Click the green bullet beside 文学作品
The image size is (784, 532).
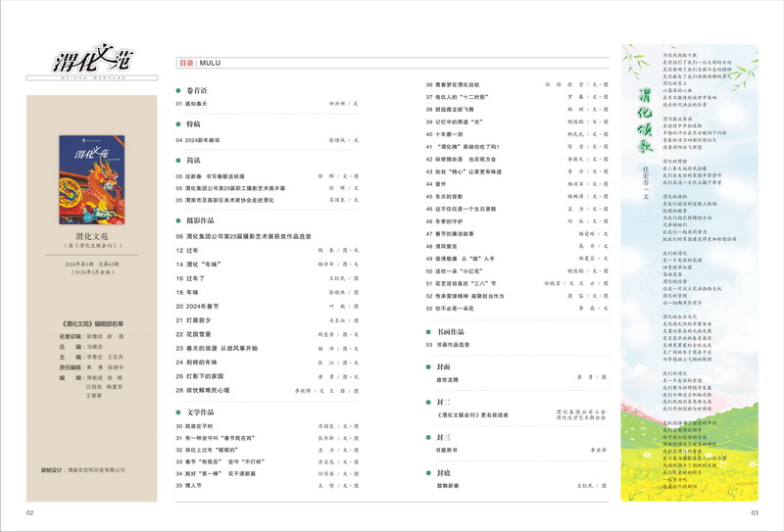pyautogui.click(x=179, y=412)
